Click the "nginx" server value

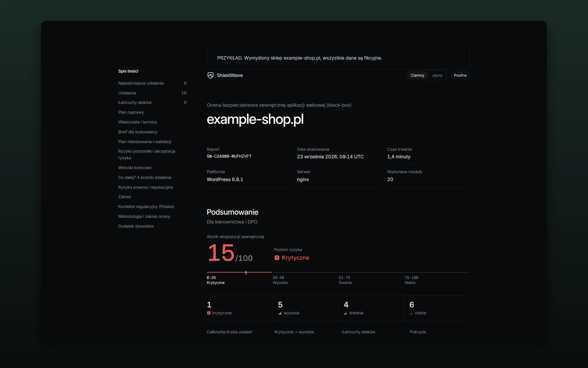coord(303,179)
